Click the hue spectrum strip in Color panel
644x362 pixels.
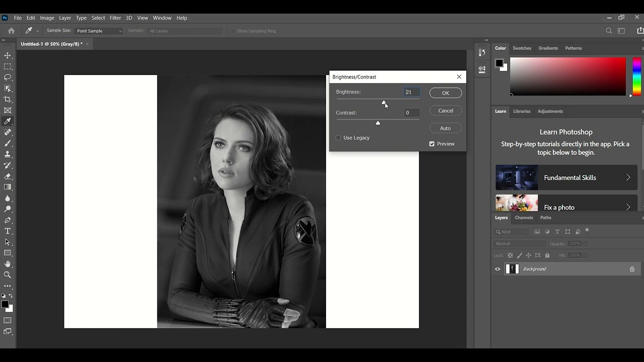[x=636, y=76]
